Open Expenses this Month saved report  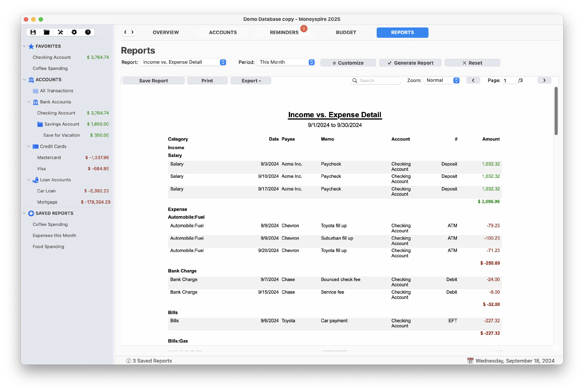pos(68,235)
